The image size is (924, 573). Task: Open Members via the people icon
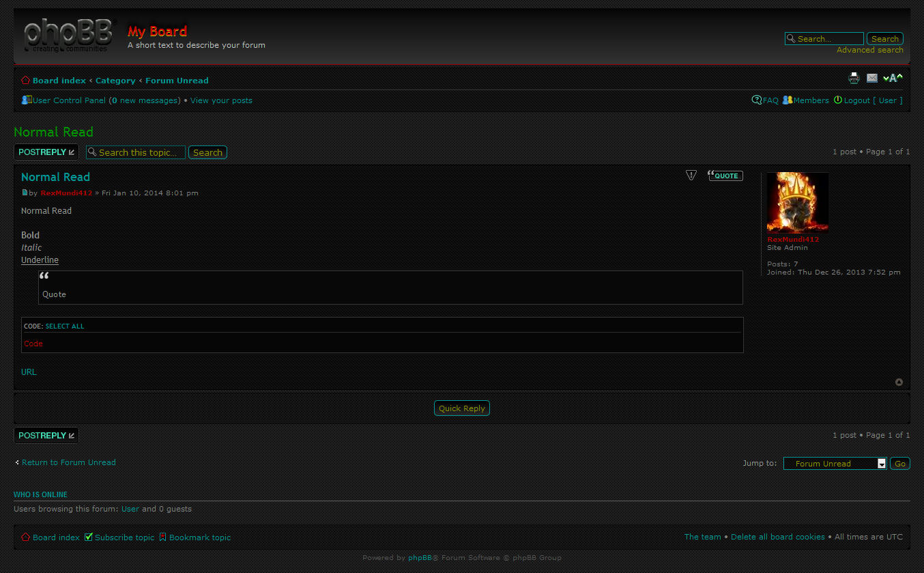pyautogui.click(x=788, y=100)
